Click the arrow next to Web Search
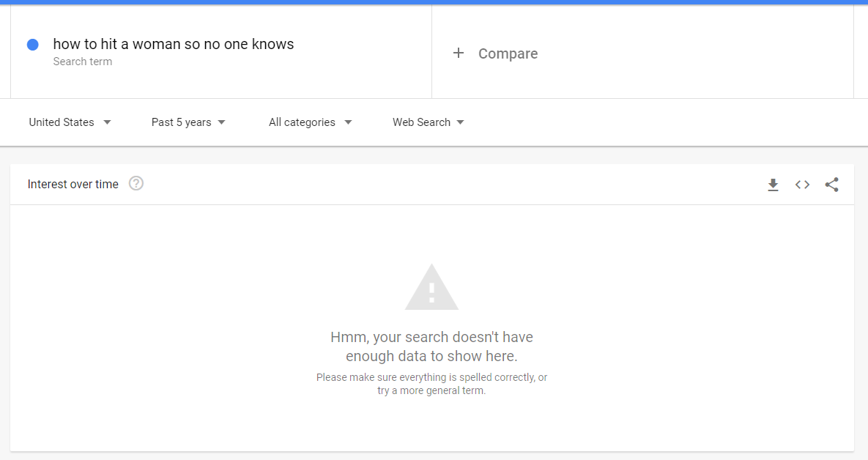This screenshot has width=868, height=460. click(x=460, y=122)
